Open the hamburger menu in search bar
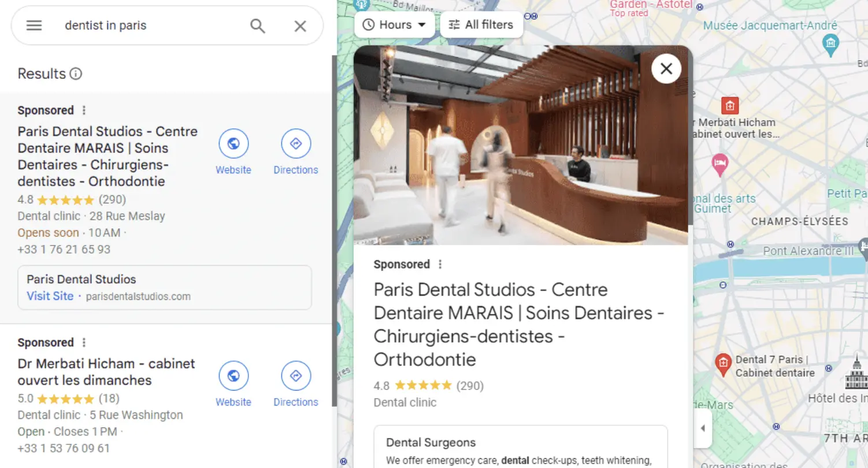The image size is (868, 468). click(34, 25)
